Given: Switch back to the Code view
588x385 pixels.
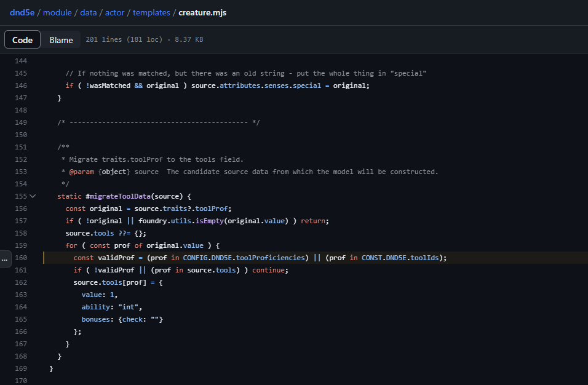Looking at the screenshot, I should [22, 39].
